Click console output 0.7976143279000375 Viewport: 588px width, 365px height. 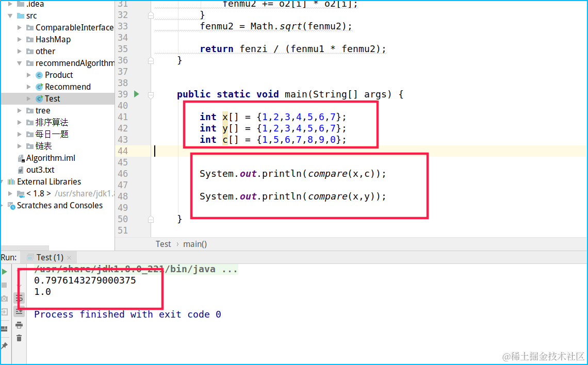[x=85, y=280]
